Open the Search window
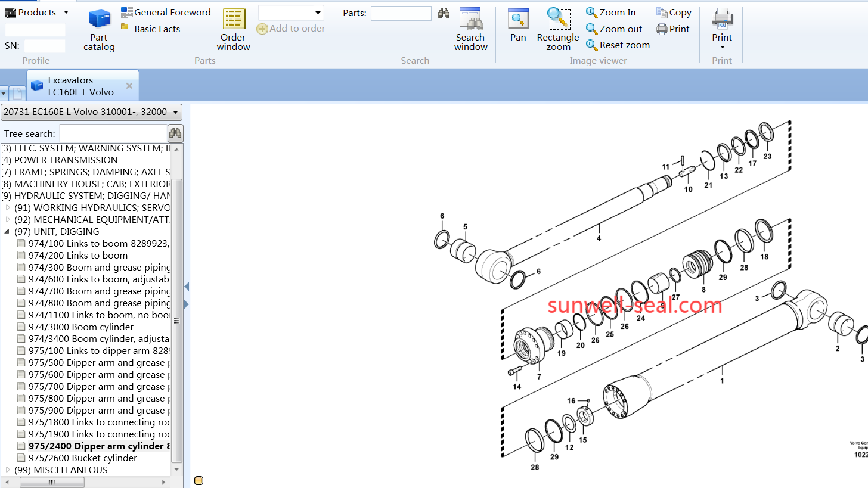The image size is (868, 488). (470, 30)
